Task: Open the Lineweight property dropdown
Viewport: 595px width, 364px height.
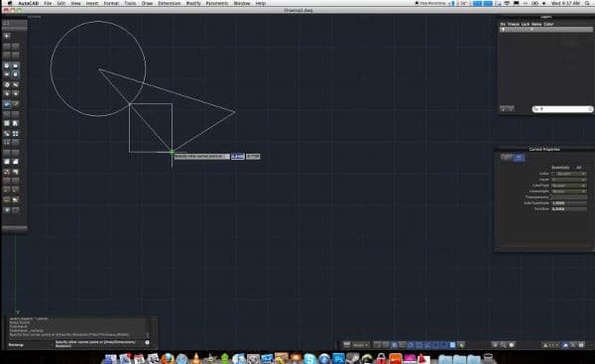Action: click(569, 191)
